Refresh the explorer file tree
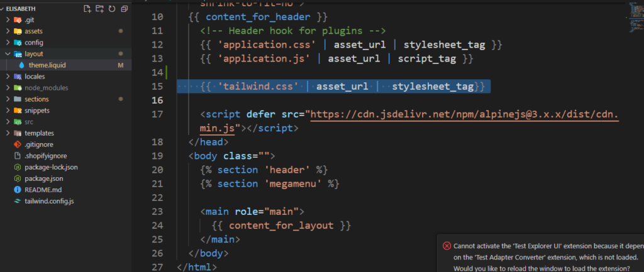The width and height of the screenshot is (644, 272). click(x=112, y=9)
